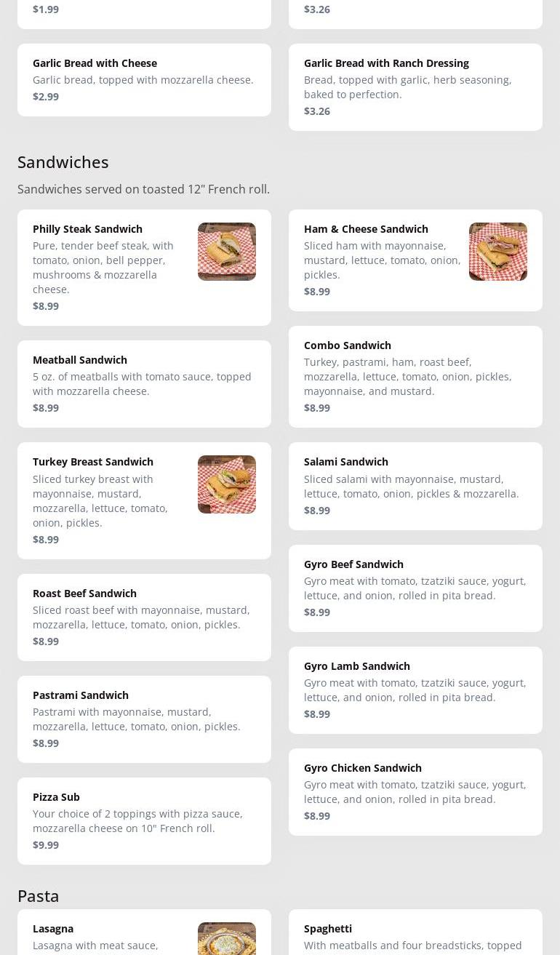Choose the Gyro Chicken Sandwich title
This screenshot has height=955, width=560.
pyautogui.click(x=363, y=768)
